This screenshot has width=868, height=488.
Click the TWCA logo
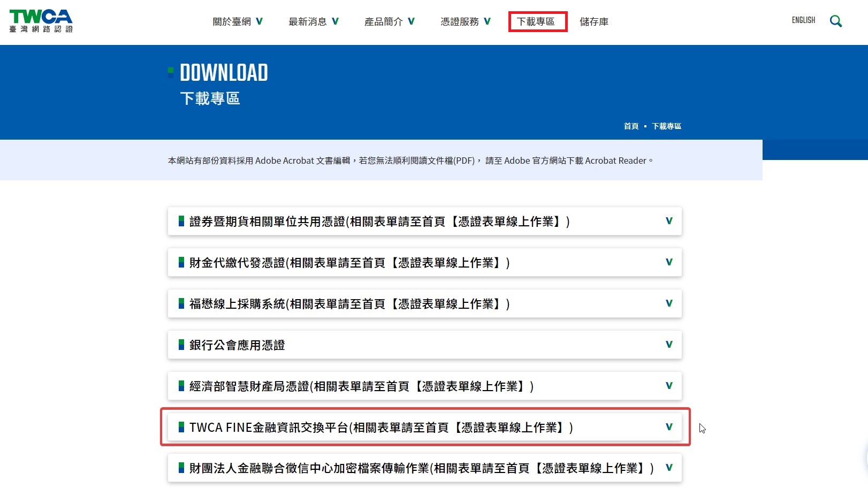tap(41, 21)
